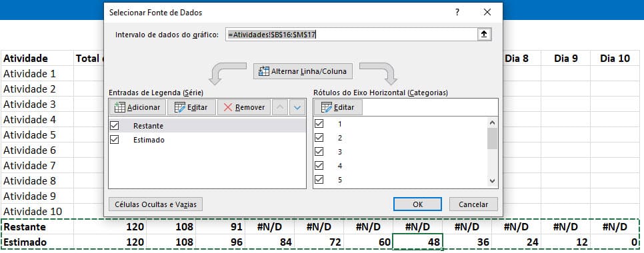Click scroll up arrow in categories list

pos(493,123)
